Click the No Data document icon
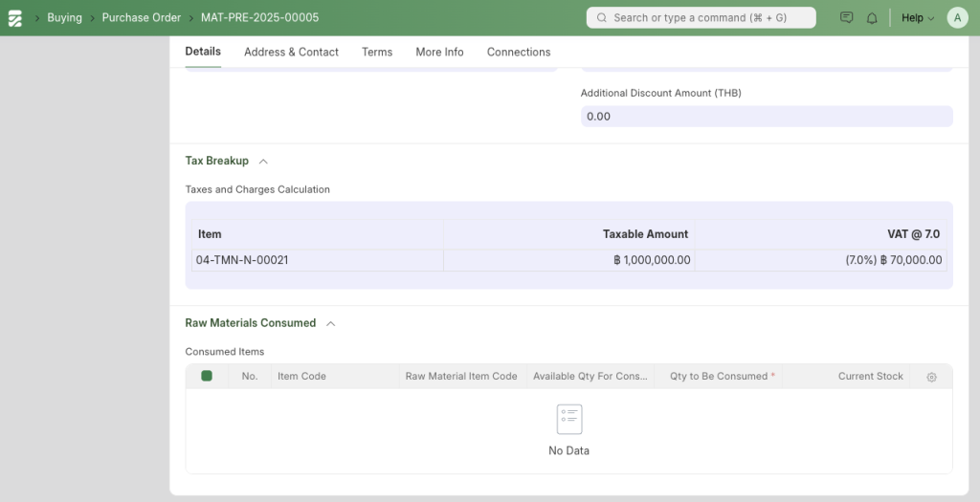Viewport: 980px width, 502px height. (x=569, y=419)
